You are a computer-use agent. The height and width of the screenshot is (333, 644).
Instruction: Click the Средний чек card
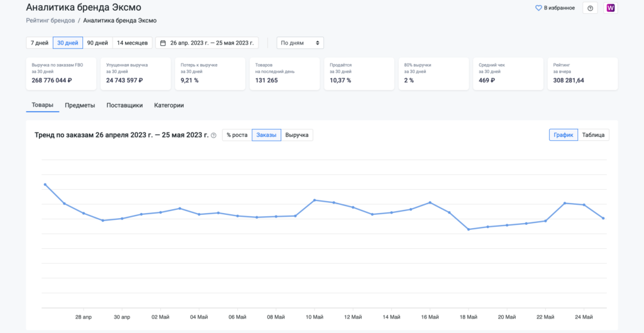coord(508,74)
